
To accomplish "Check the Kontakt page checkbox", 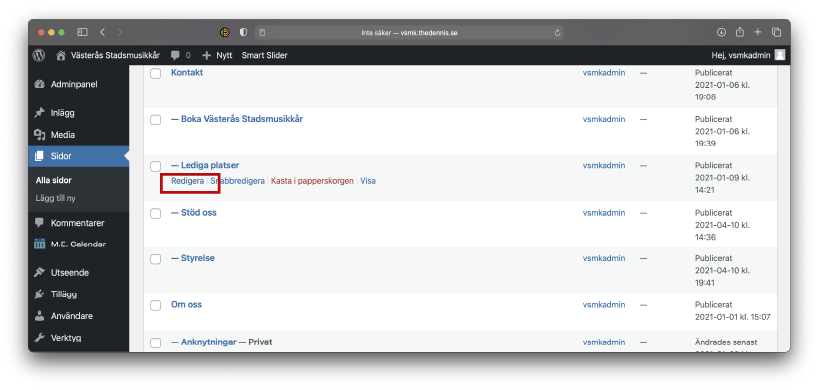I will pyautogui.click(x=156, y=74).
